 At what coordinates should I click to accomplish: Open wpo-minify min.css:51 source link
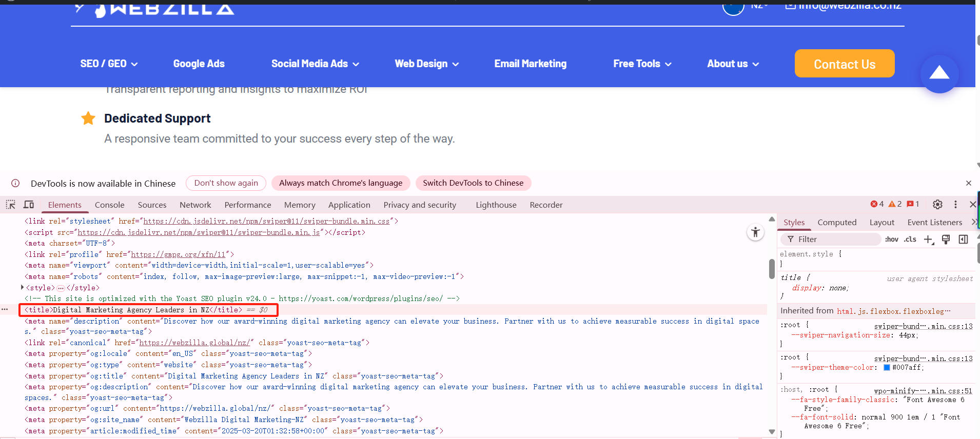pyautogui.click(x=923, y=391)
